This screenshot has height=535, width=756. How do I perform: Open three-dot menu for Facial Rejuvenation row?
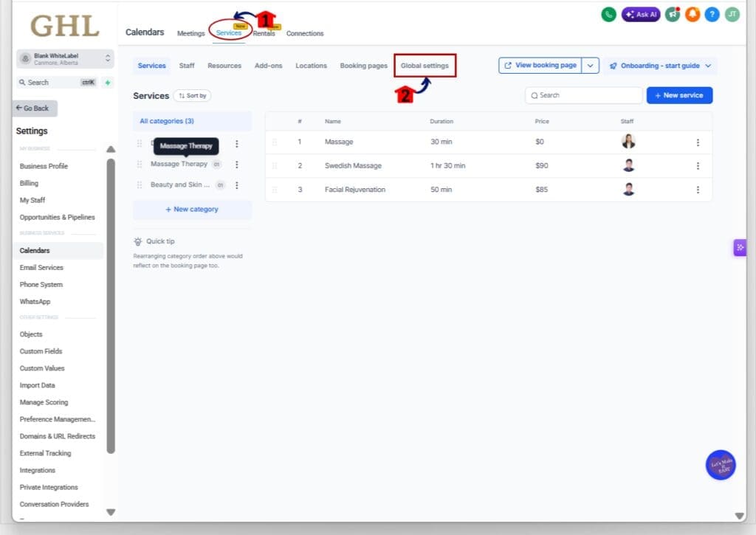[698, 190]
